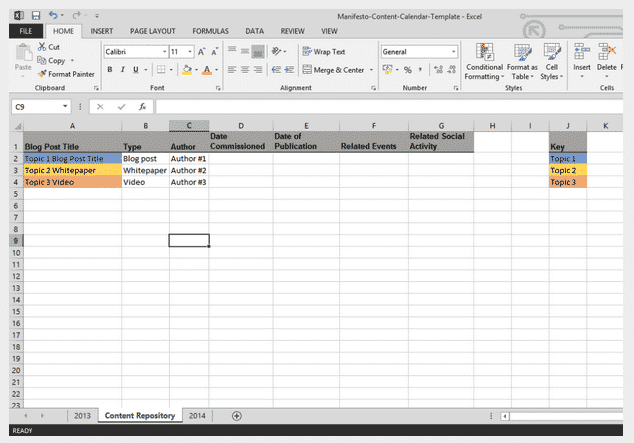The image size is (634, 443).
Task: Open Format as Table gallery
Action: coord(522,61)
